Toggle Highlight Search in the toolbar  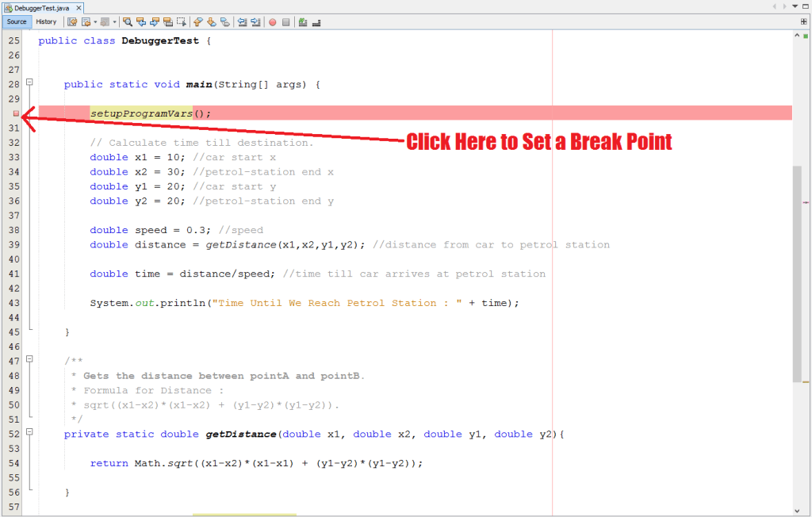[167, 23]
